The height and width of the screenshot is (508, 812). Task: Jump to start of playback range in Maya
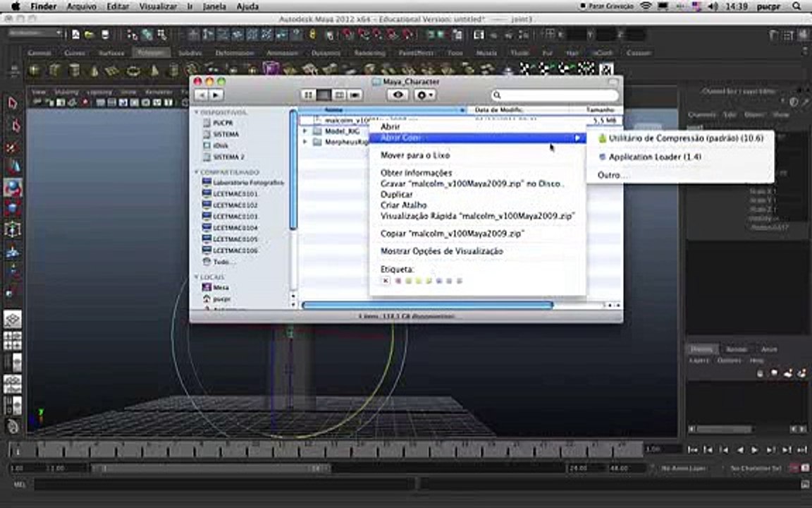coord(692,449)
